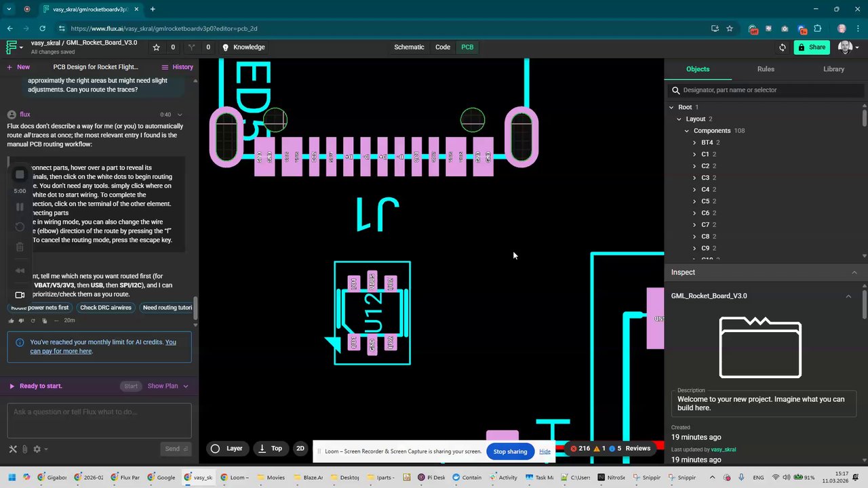Image resolution: width=868 pixels, height=488 pixels.
Task: Open Task Manager from the taskbar
Action: tap(539, 477)
